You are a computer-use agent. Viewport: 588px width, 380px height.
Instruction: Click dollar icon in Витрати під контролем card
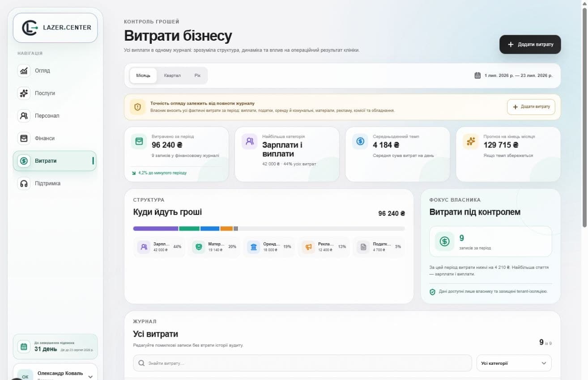click(444, 241)
